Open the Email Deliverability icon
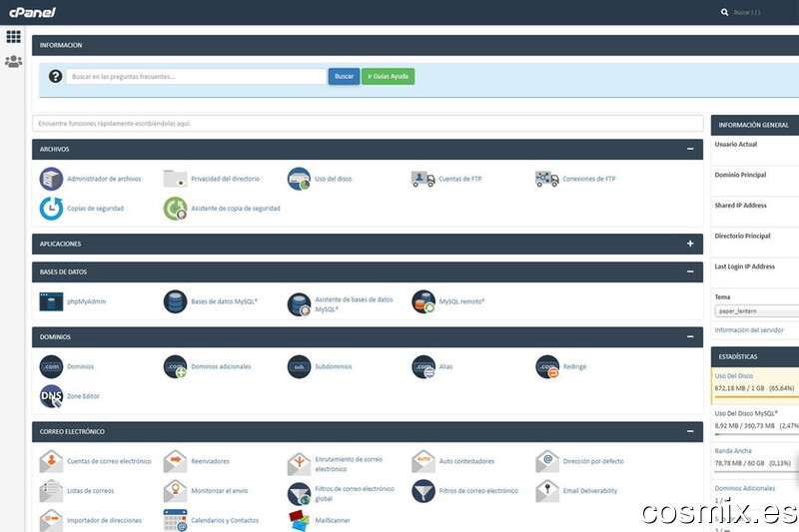Image resolution: width=799 pixels, height=532 pixels. [x=546, y=491]
